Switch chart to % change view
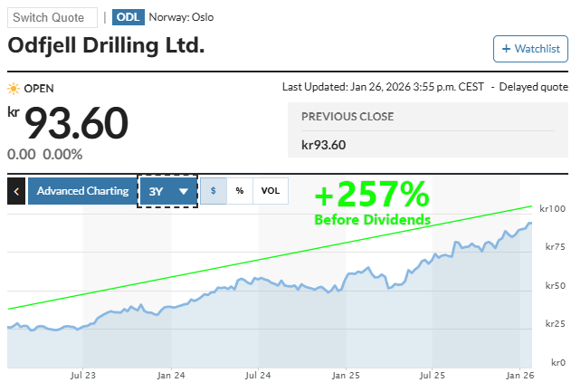 (x=240, y=191)
